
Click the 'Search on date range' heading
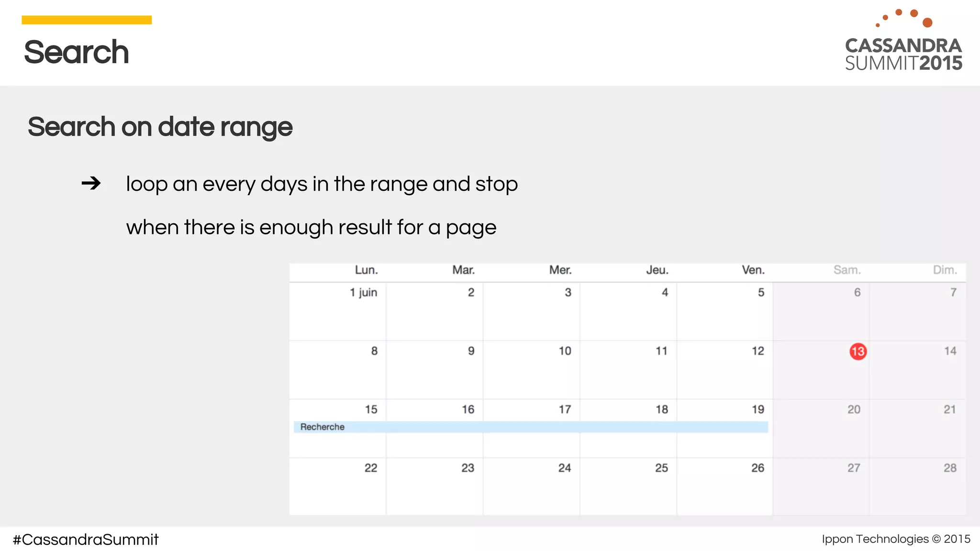(x=160, y=127)
